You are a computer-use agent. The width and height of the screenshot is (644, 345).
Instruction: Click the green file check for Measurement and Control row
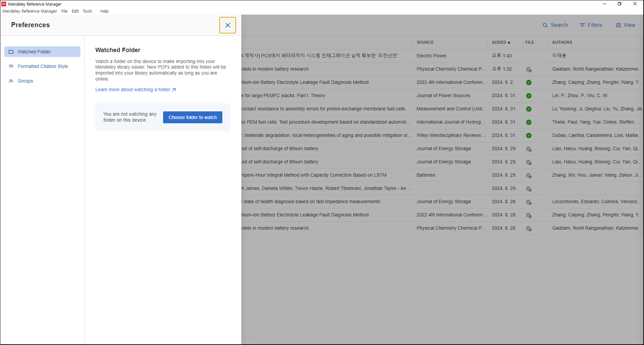pos(529,109)
